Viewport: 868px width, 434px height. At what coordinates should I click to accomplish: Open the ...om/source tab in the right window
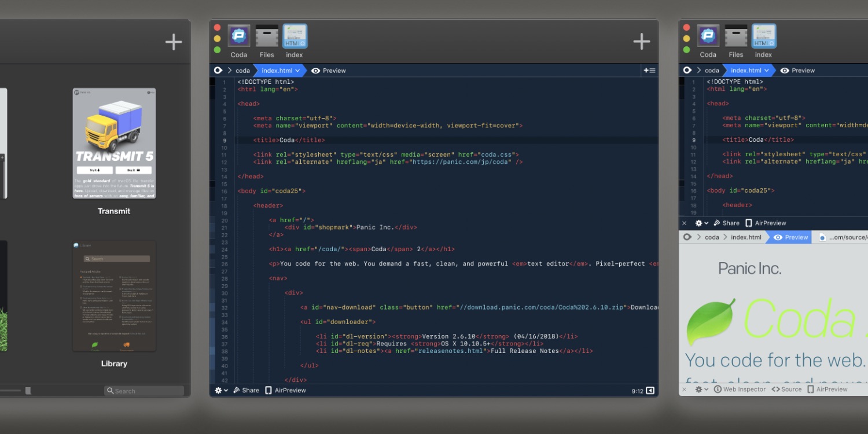tap(843, 237)
